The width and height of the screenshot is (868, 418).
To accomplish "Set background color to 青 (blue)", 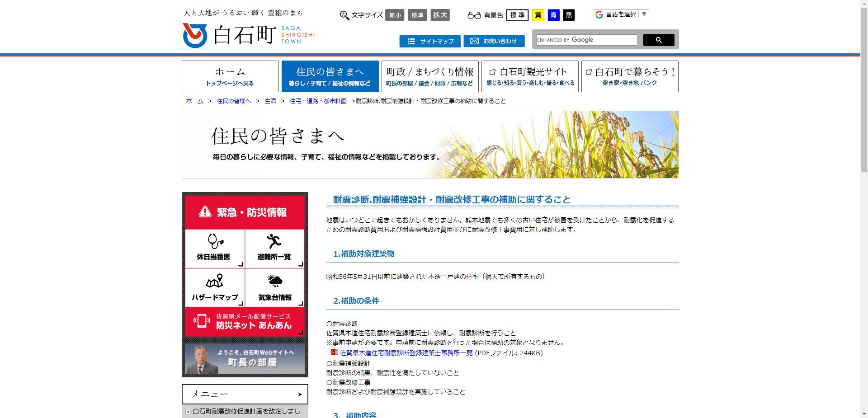I will pyautogui.click(x=553, y=15).
